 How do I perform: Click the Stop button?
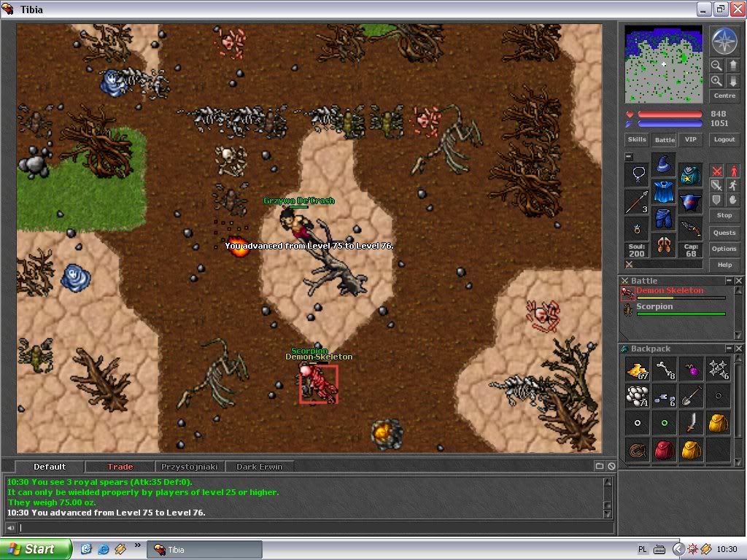click(x=724, y=215)
